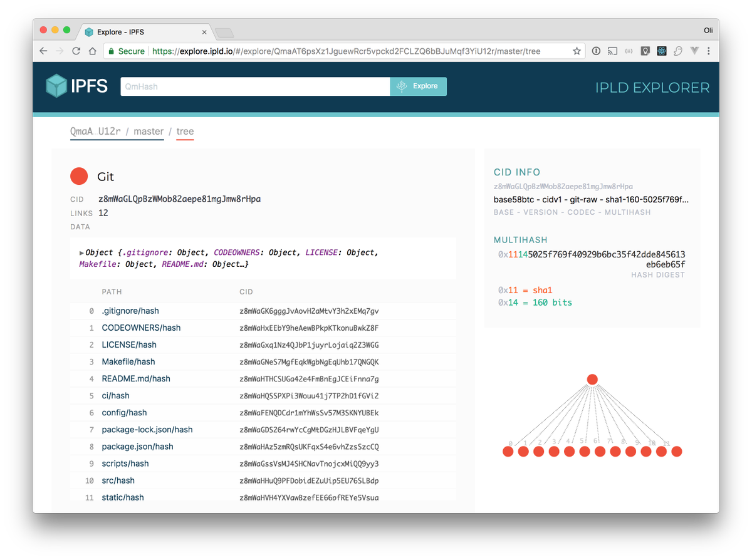Image resolution: width=752 pixels, height=560 pixels.
Task: Click the Cast extension icon
Action: click(612, 51)
